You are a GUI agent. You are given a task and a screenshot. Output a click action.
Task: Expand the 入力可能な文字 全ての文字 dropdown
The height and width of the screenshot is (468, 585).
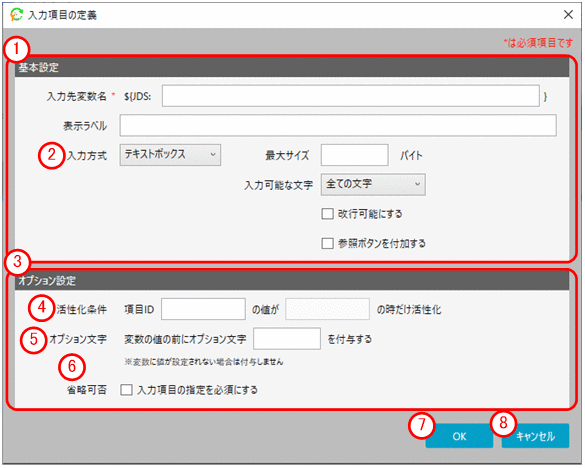(x=373, y=184)
